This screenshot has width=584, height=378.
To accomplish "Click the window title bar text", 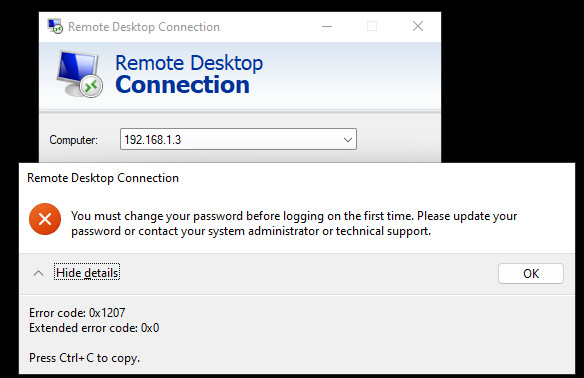I will pyautogui.click(x=144, y=27).
